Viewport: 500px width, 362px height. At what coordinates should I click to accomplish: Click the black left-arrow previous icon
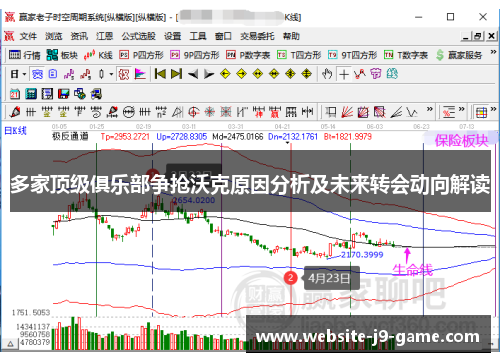coord(193,74)
